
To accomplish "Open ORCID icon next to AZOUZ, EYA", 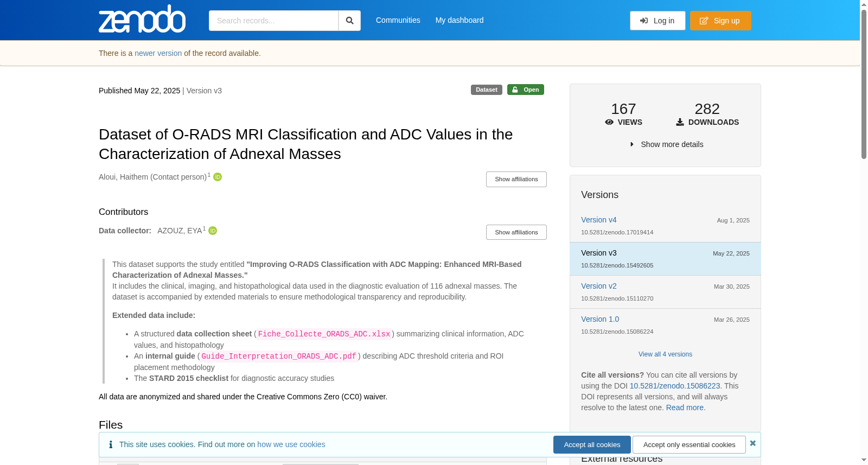I will tap(213, 231).
